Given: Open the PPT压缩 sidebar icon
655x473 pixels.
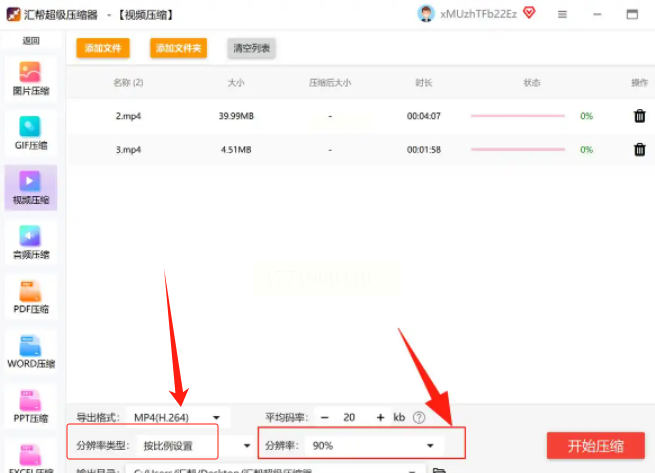Looking at the screenshot, I should 30,407.
